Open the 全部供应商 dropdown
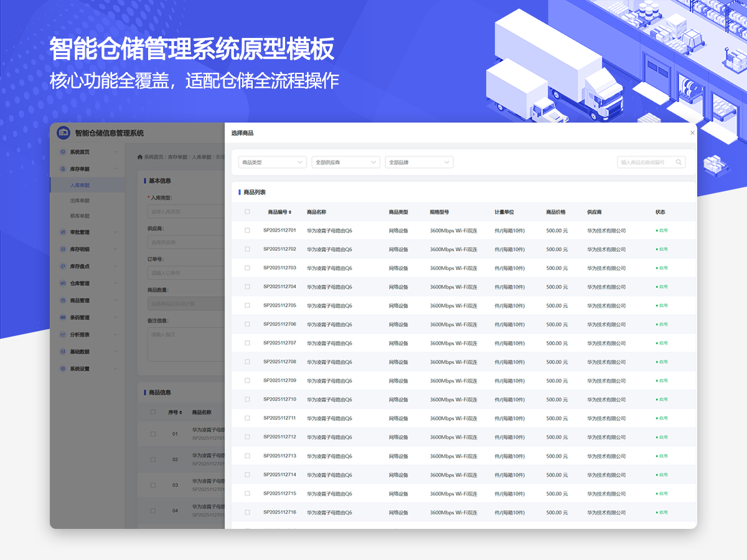The image size is (747, 560). [x=345, y=162]
